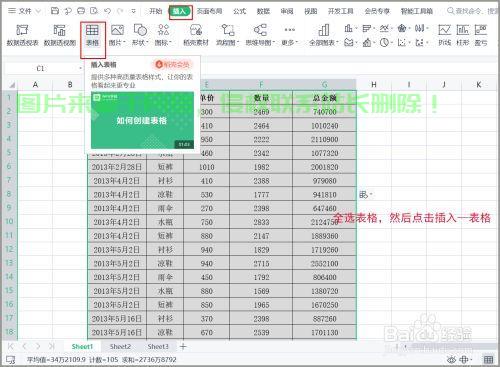Screen dimensions: 500x367
Task: Select column H header
Action: [374, 85]
